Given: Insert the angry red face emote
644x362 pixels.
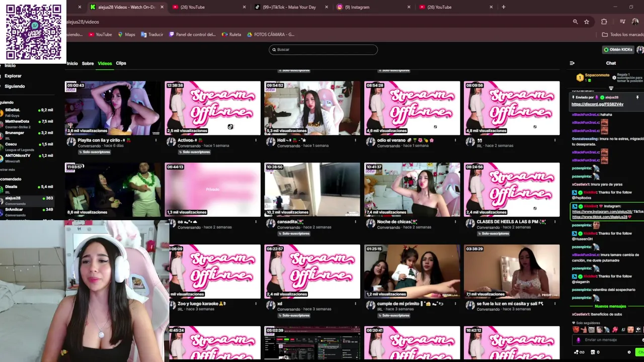Looking at the screenshot, I should (x=576, y=330).
